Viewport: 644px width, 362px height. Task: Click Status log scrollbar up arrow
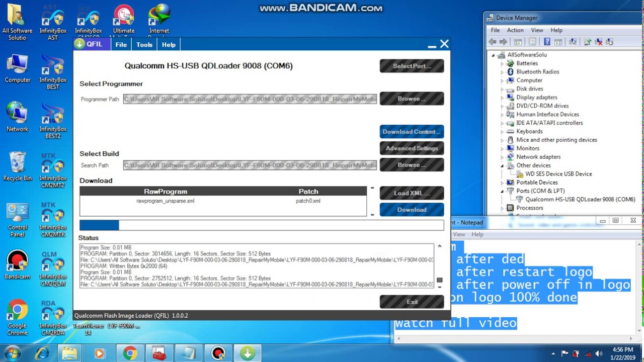[x=439, y=246]
